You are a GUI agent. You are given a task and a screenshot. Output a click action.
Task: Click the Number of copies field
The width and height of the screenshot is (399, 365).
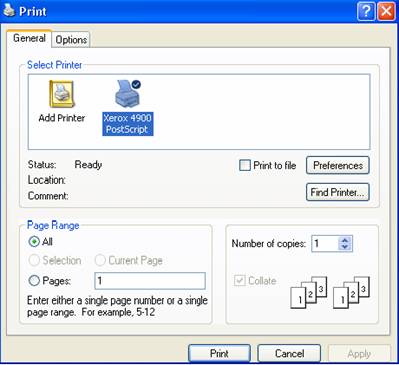325,244
